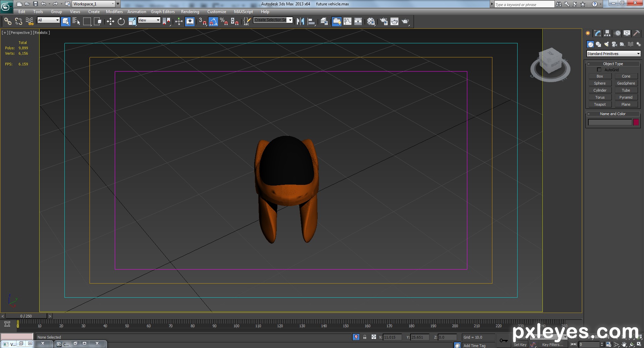Toggle Window/Crossing selection mode
The height and width of the screenshot is (348, 644).
click(98, 21)
